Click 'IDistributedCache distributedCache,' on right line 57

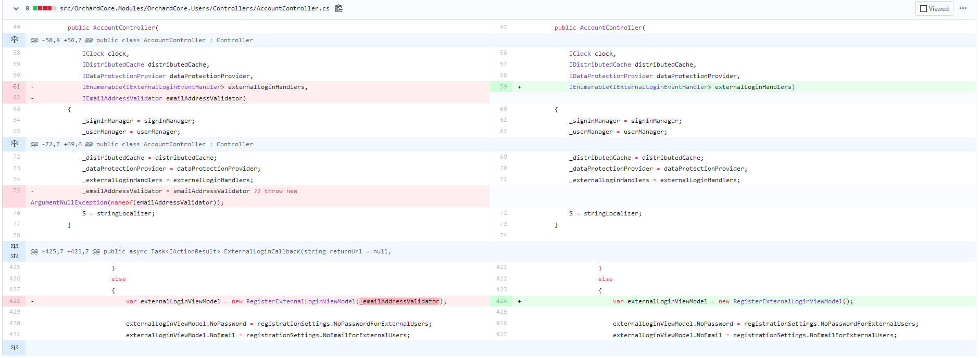point(633,65)
